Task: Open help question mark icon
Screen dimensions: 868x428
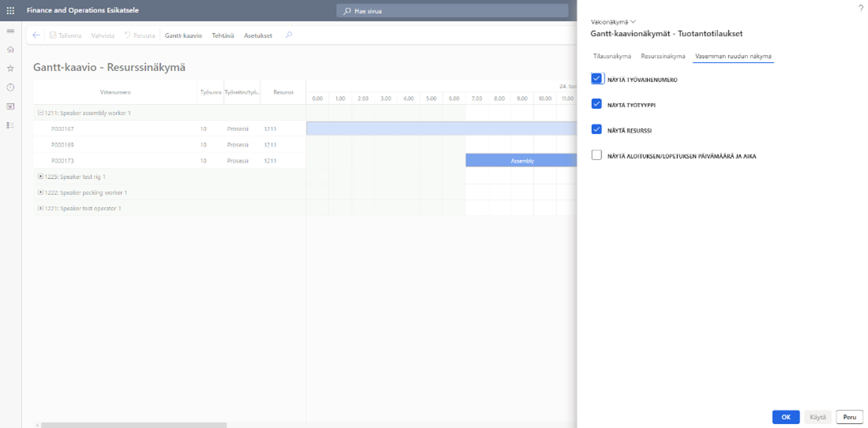Action: tap(860, 8)
